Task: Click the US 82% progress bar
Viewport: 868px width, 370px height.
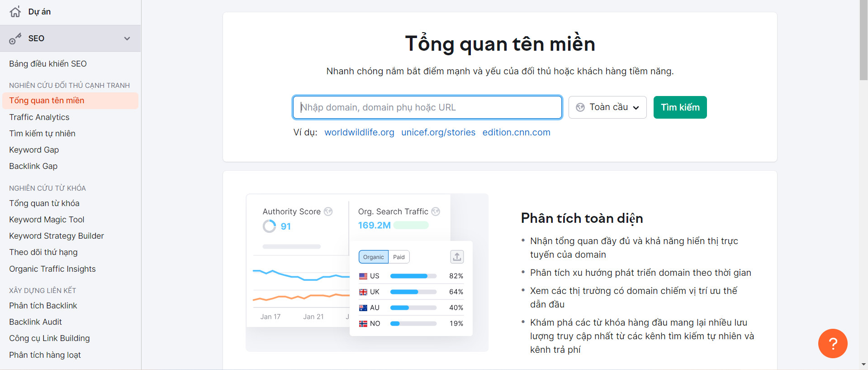Action: pos(413,276)
